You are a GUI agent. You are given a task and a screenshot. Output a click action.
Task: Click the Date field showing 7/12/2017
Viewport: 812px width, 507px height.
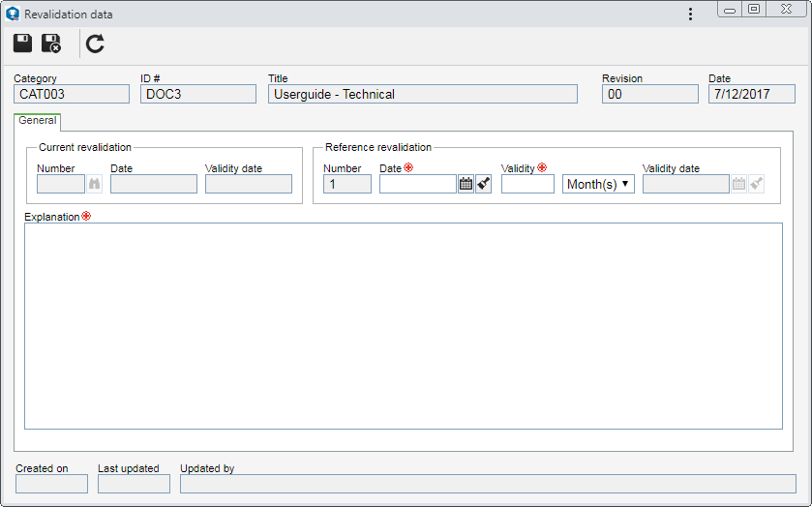point(751,94)
